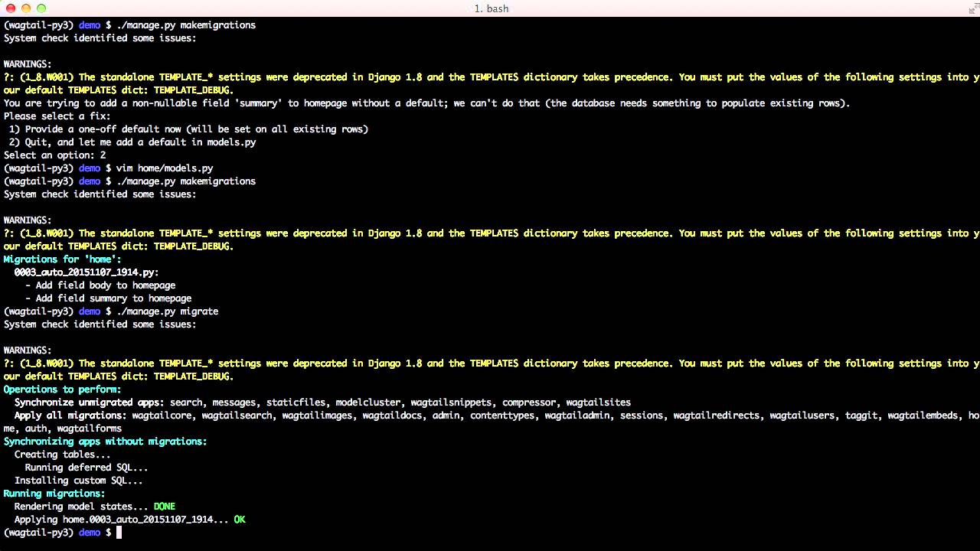Click the 'Select an option: 2' line

55,155
